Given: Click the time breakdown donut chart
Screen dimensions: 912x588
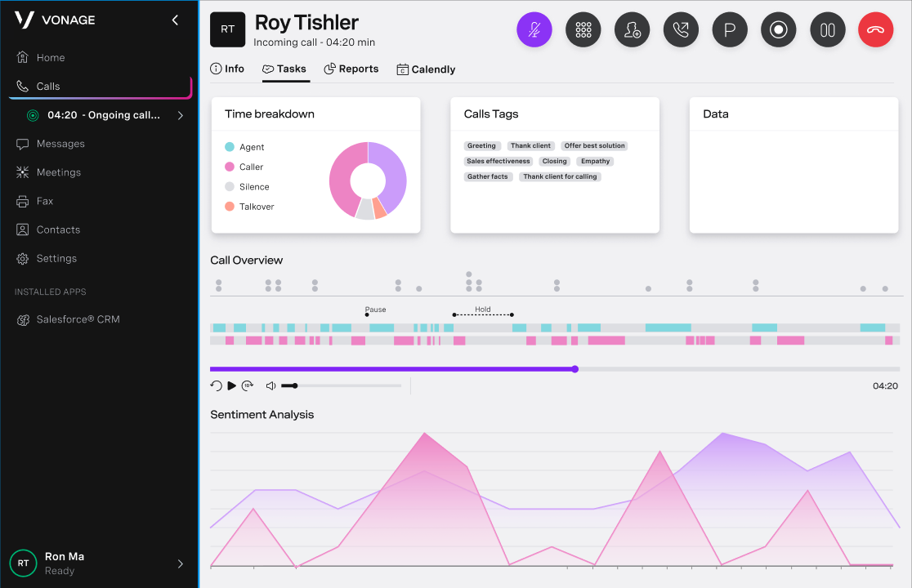Looking at the screenshot, I should pyautogui.click(x=368, y=180).
